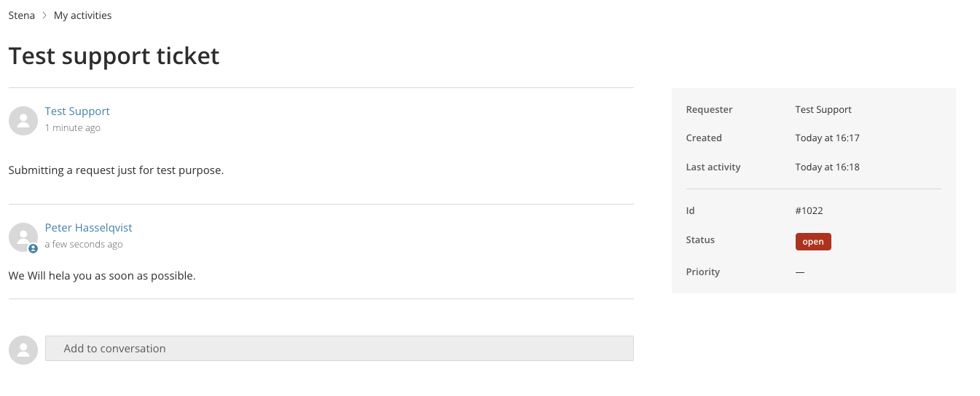Click Test Support's avatar icon

pos(23,120)
